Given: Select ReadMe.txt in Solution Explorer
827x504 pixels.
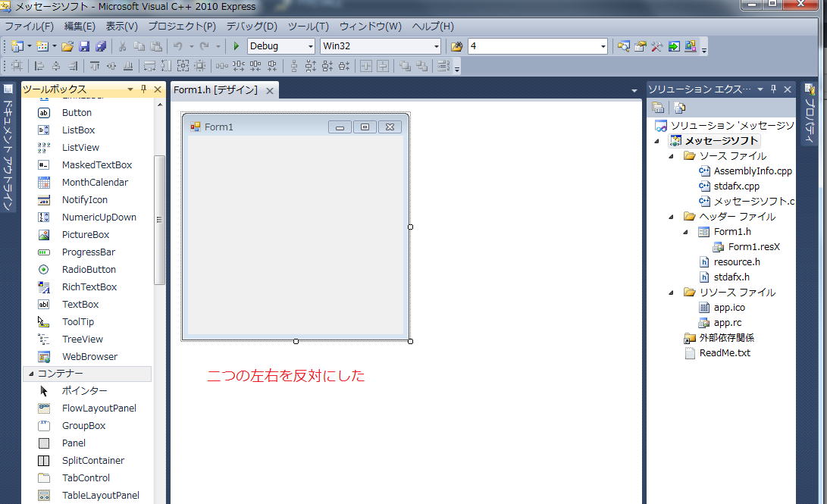Looking at the screenshot, I should click(x=724, y=353).
